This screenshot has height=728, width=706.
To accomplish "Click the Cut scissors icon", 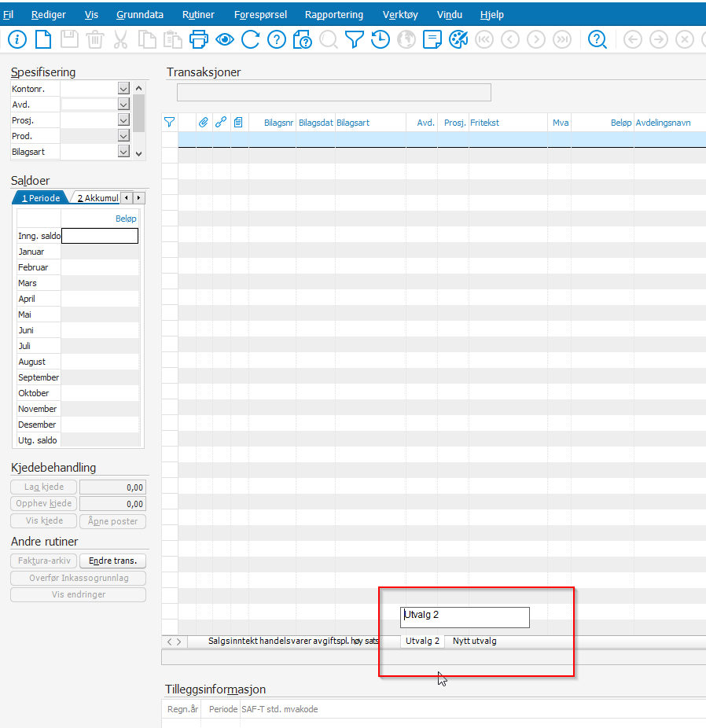I will 121,39.
